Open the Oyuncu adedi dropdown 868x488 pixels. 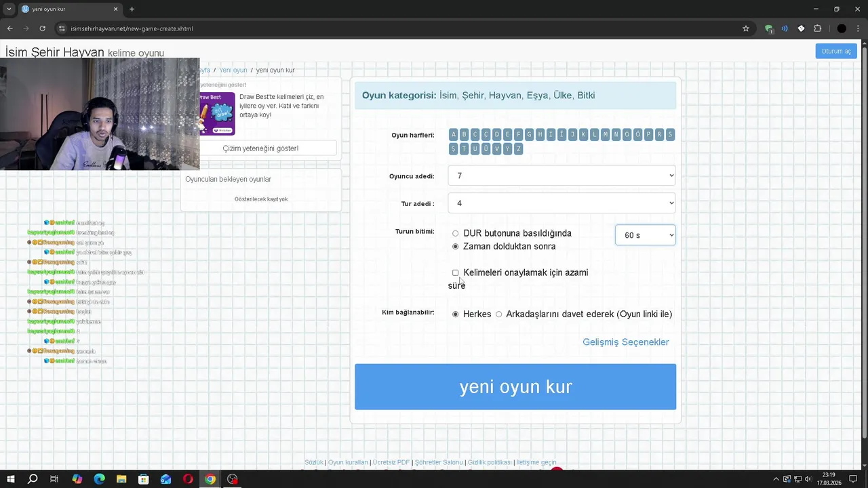(561, 176)
